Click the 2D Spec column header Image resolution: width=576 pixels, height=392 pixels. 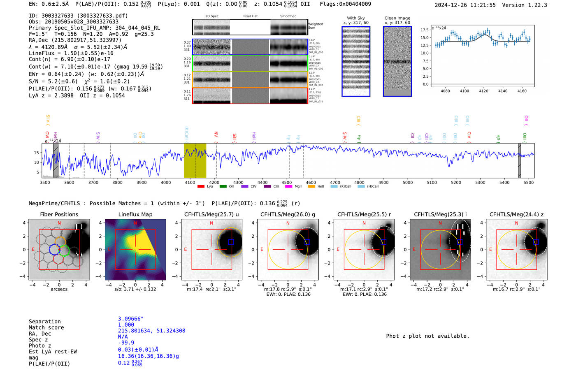click(x=212, y=16)
